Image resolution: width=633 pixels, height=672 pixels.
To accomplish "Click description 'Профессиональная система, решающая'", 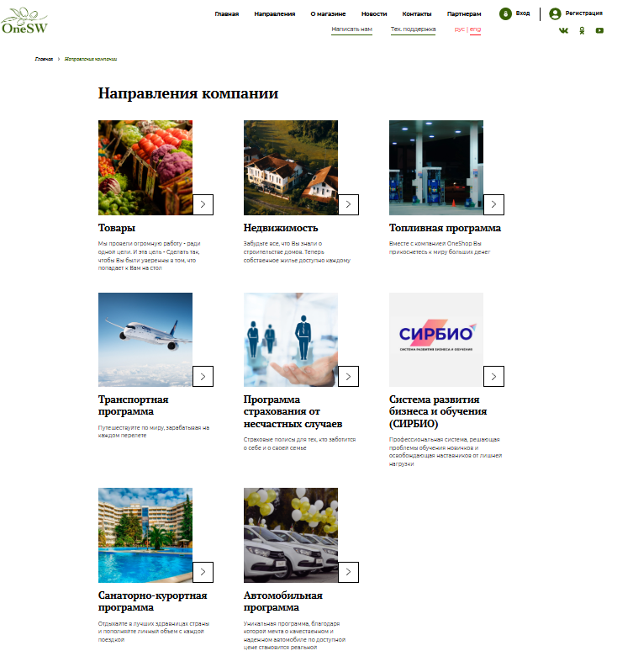I will point(446,452).
